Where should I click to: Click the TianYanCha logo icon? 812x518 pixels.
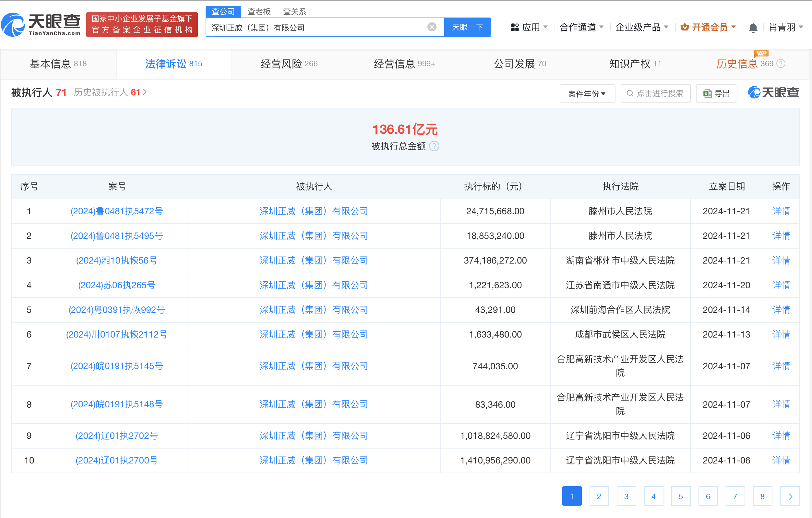coord(14,25)
